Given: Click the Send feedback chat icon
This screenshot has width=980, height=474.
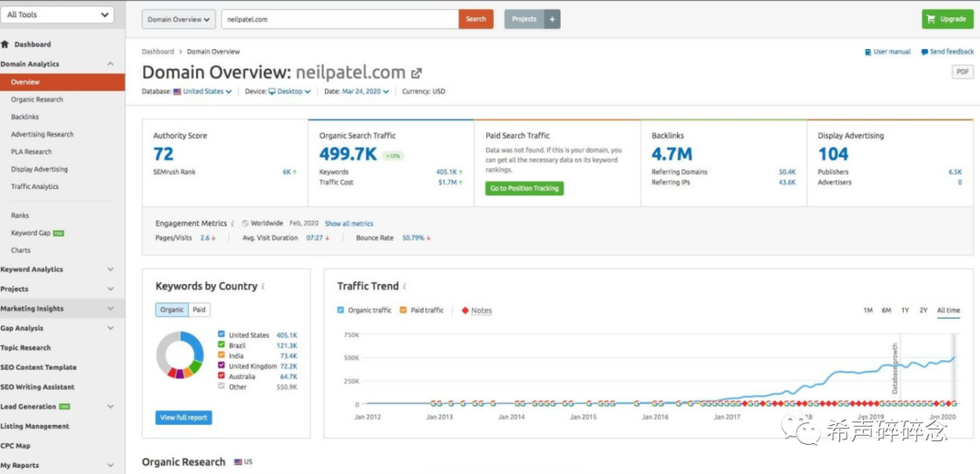Looking at the screenshot, I should point(925,52).
